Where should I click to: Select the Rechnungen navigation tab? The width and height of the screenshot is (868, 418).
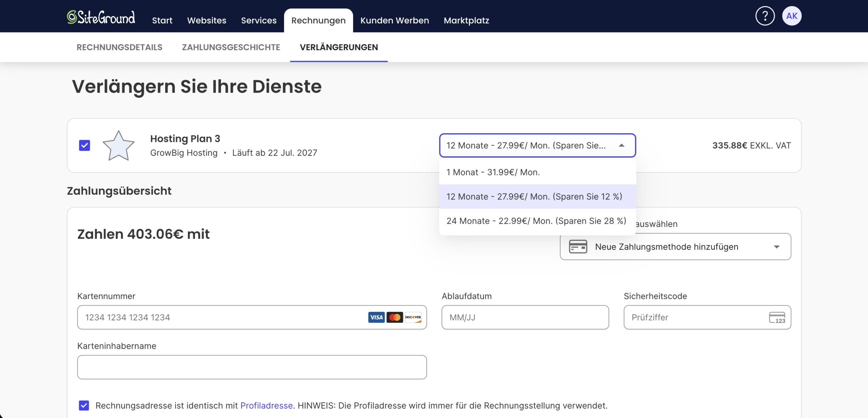coord(318,20)
